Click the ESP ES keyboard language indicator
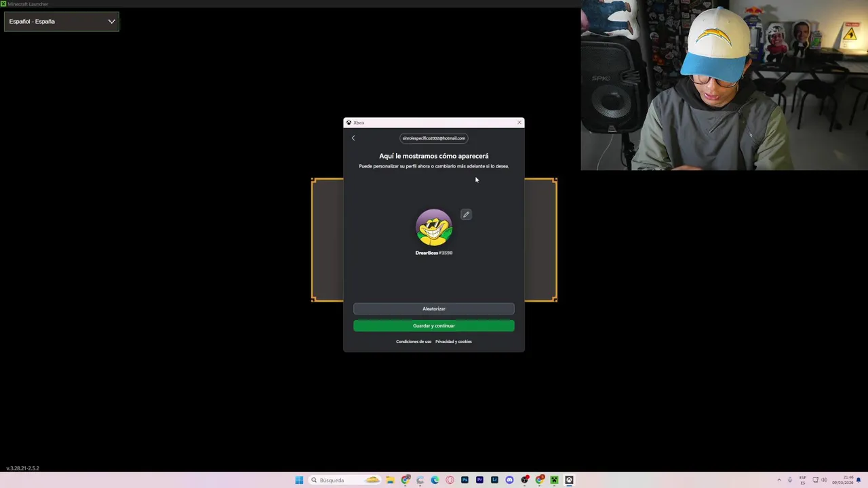 coord(803,480)
